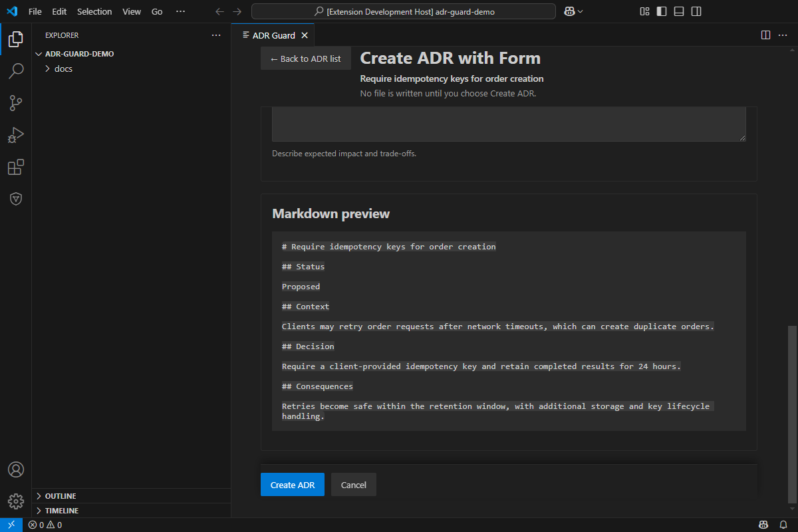Open the View menu
798x532 pixels.
(x=132, y=11)
